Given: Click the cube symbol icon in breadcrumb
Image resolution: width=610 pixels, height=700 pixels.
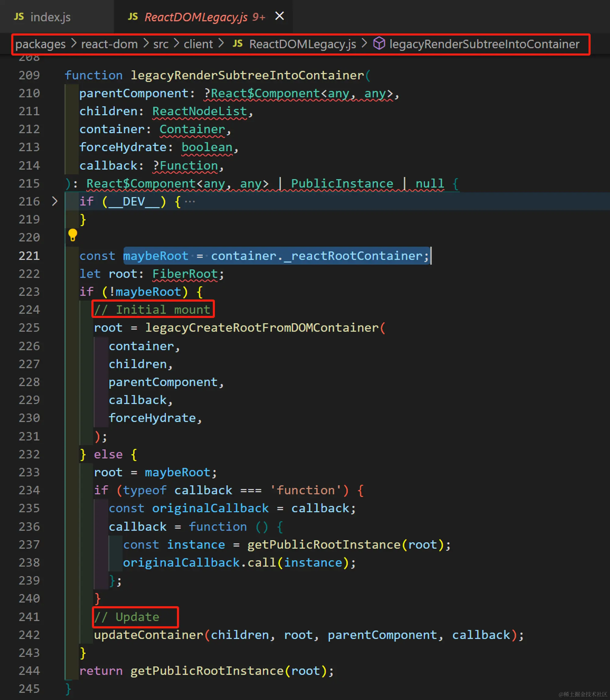Looking at the screenshot, I should [379, 44].
